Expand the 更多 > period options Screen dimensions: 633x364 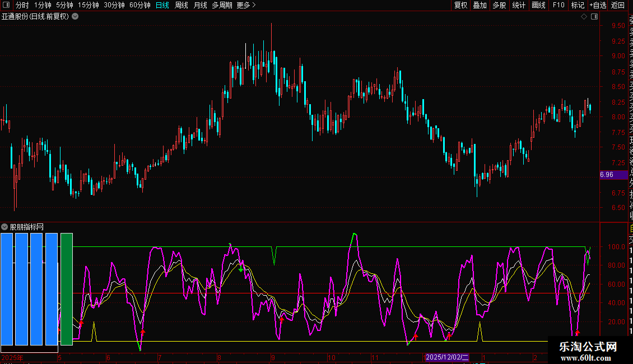[246, 5]
